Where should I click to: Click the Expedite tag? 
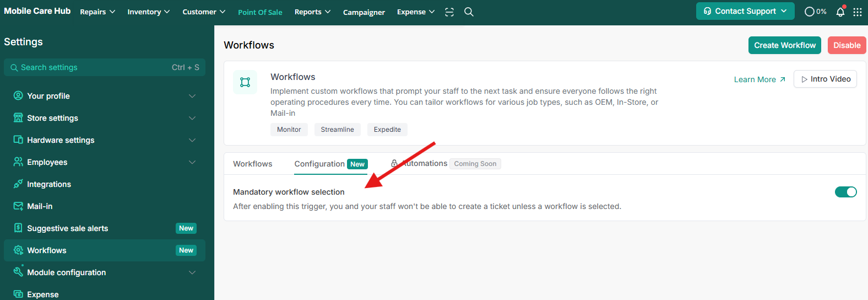[387, 130]
